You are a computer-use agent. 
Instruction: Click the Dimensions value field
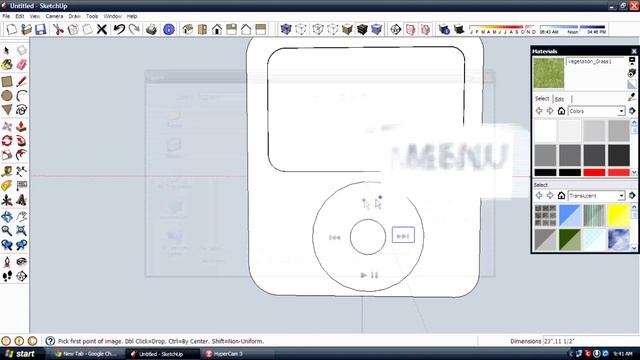tap(590, 341)
